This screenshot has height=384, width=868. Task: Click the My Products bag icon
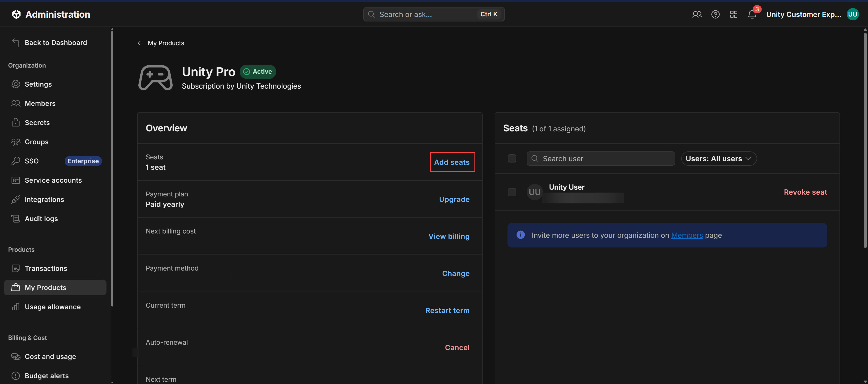[x=16, y=287]
